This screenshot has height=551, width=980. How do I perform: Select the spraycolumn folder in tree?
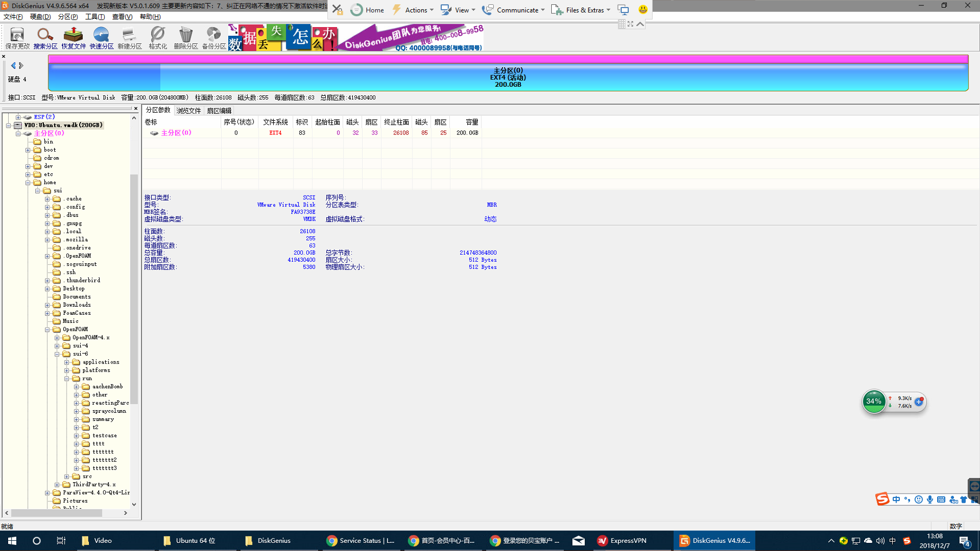pyautogui.click(x=109, y=411)
